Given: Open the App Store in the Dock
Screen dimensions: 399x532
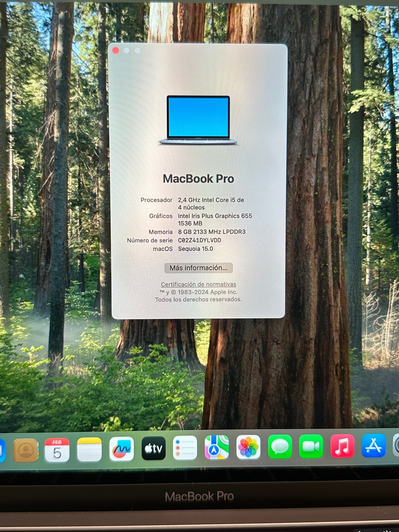Looking at the screenshot, I should click(374, 445).
